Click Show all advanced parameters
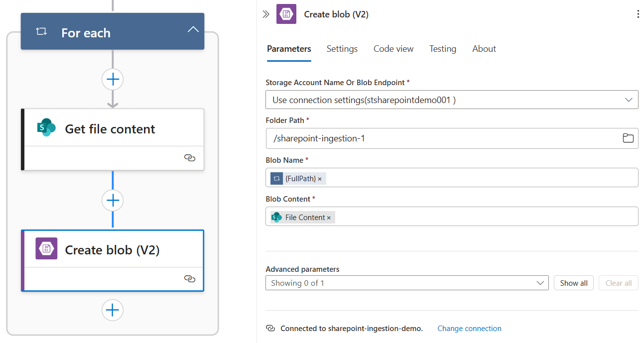The image size is (644, 343). (x=573, y=282)
